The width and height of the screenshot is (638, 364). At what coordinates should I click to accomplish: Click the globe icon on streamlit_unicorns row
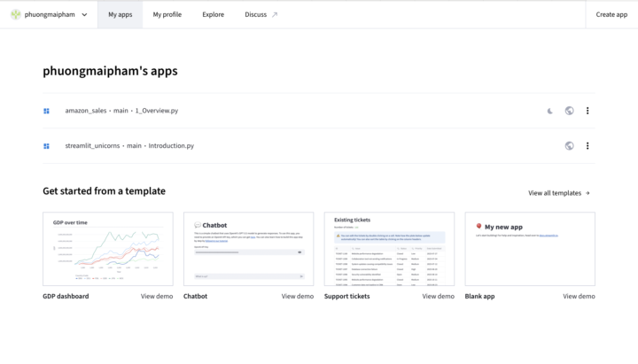pyautogui.click(x=569, y=145)
